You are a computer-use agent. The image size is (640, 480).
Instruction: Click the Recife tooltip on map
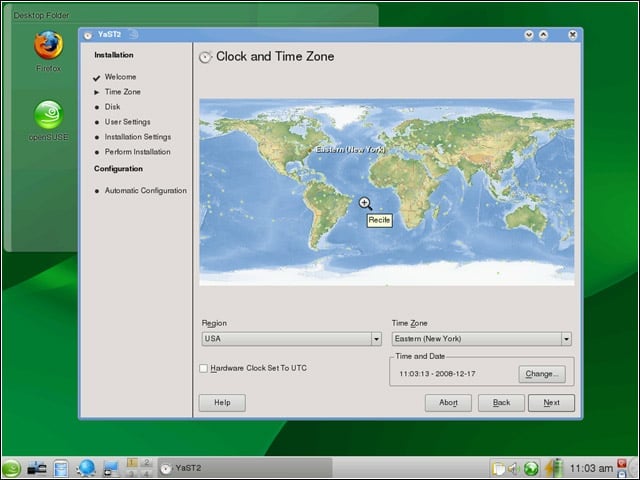(379, 220)
